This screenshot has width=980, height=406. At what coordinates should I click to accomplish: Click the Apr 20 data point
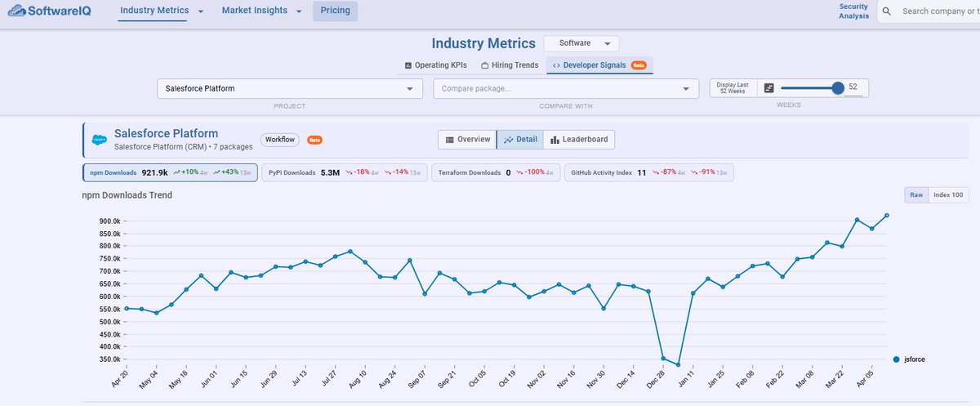point(127,308)
